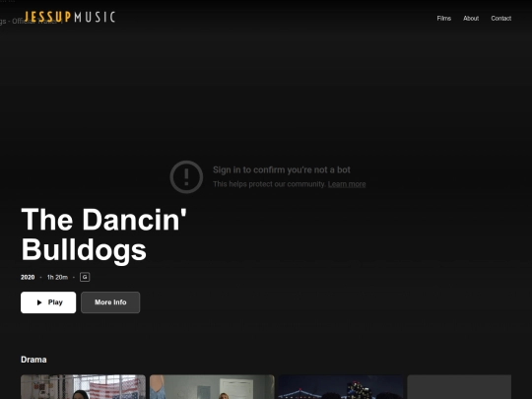This screenshot has height=399, width=532.
Task: Click the exclamation warning icon
Action: point(186,176)
